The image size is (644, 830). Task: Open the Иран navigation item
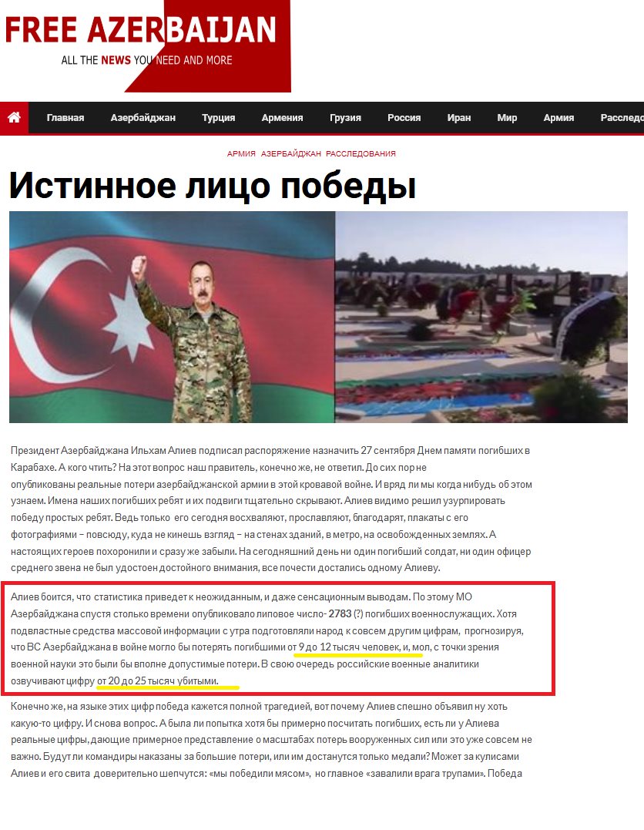tap(459, 118)
